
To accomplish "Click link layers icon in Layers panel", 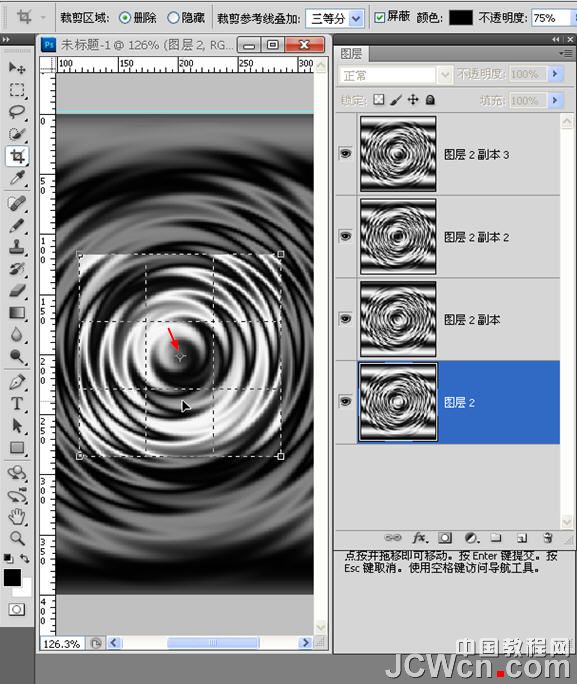I will [x=393, y=538].
